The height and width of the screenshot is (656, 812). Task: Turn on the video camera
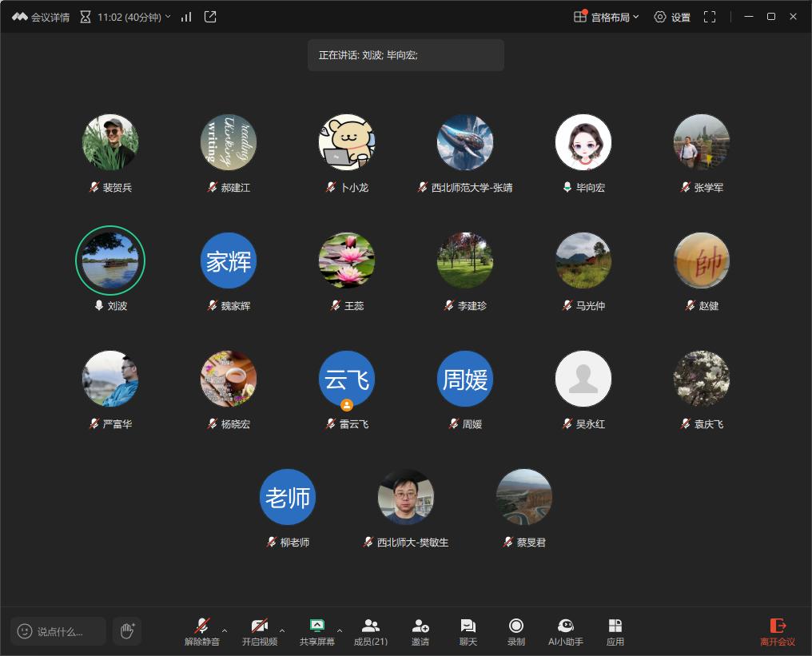(x=260, y=631)
